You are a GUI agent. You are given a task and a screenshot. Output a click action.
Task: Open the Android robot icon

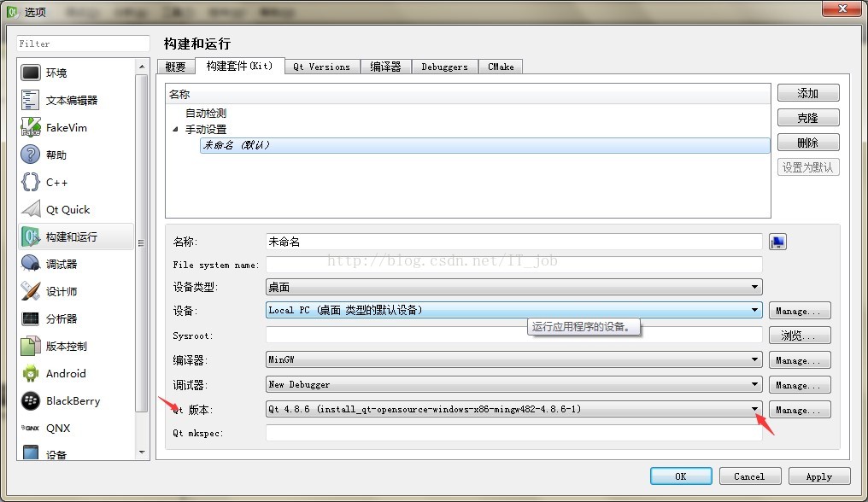[x=31, y=374]
